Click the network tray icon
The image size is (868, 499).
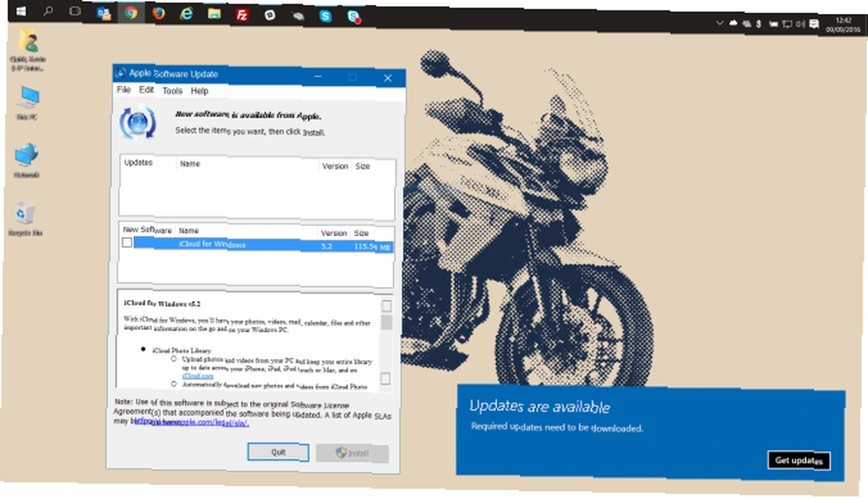point(786,24)
